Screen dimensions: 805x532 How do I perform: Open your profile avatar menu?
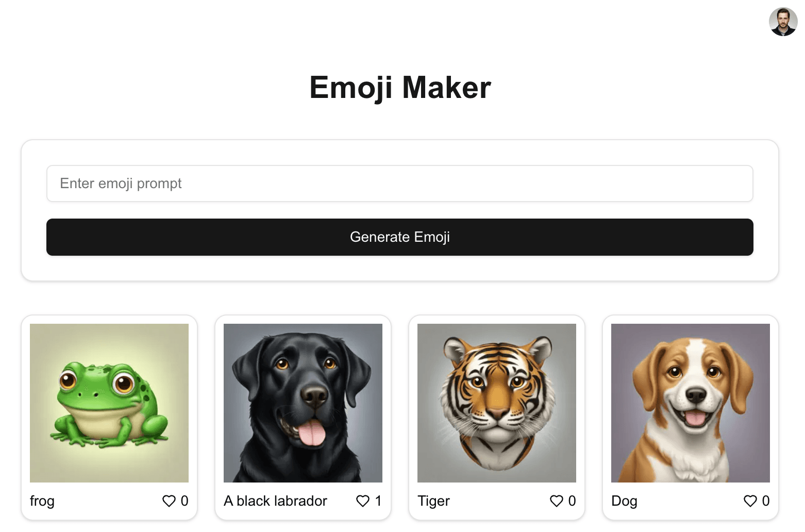(x=782, y=22)
